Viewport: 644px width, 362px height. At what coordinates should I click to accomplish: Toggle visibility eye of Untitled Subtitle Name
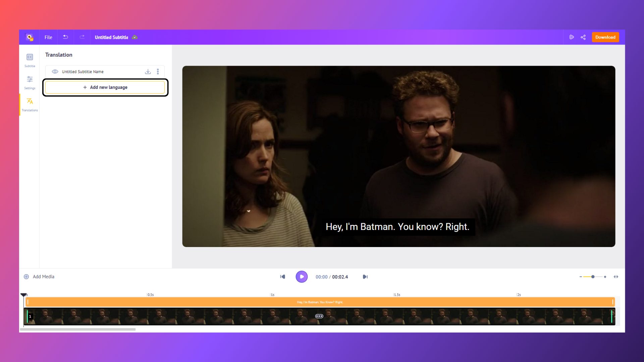click(x=55, y=72)
